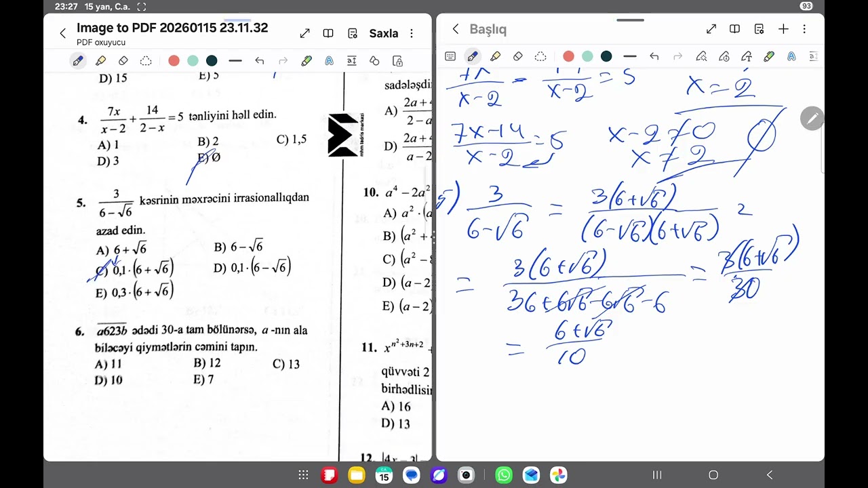
Task: Go back from the Başlıq note
Action: pos(456,29)
